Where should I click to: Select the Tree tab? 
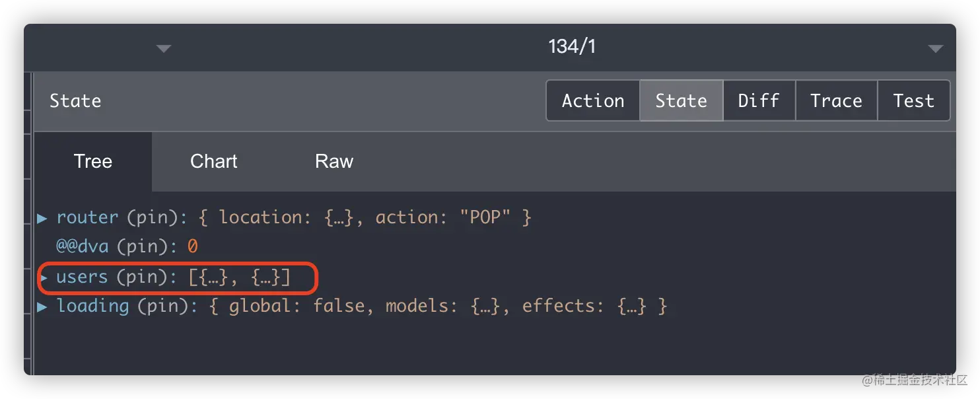[x=93, y=162]
